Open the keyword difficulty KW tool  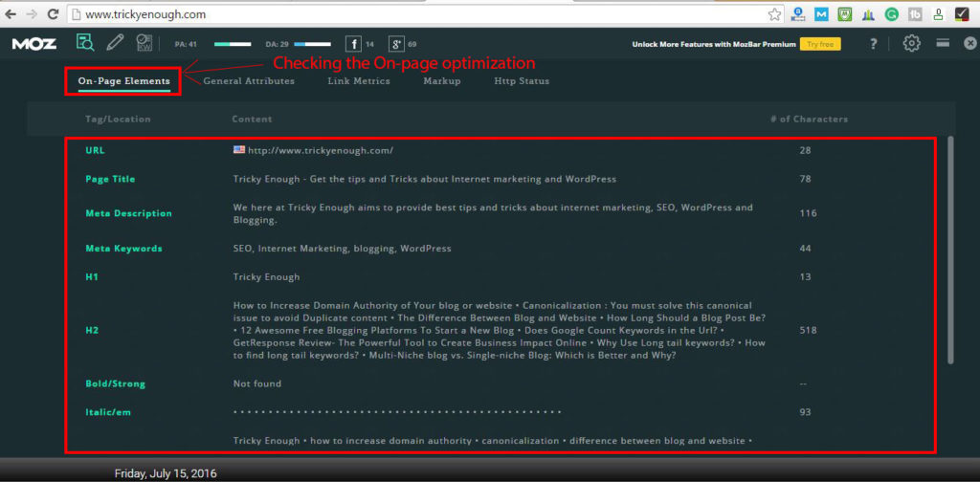pos(145,43)
